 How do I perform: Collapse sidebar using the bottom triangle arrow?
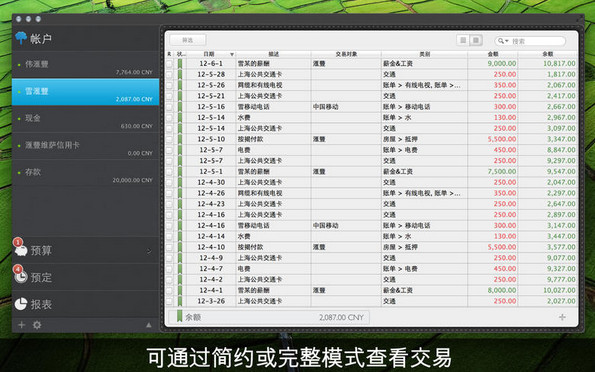point(149,325)
